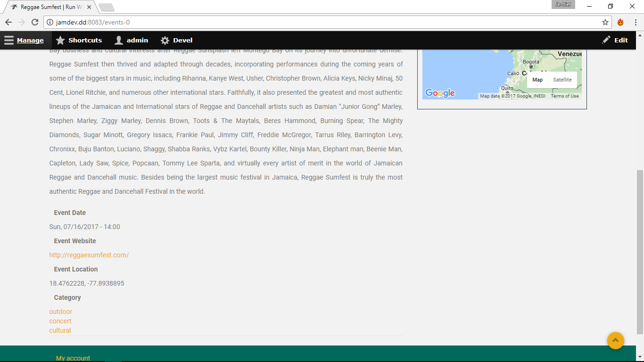Click the Category label
This screenshot has width=644, height=362.
[67, 297]
